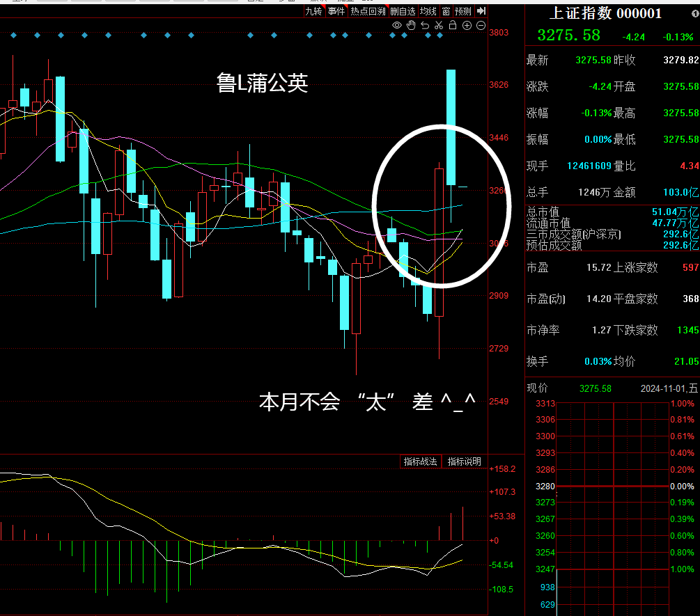Viewport: 700px width, 616px height.
Task: Click the 换手 value 0.03%
Action: [598, 361]
